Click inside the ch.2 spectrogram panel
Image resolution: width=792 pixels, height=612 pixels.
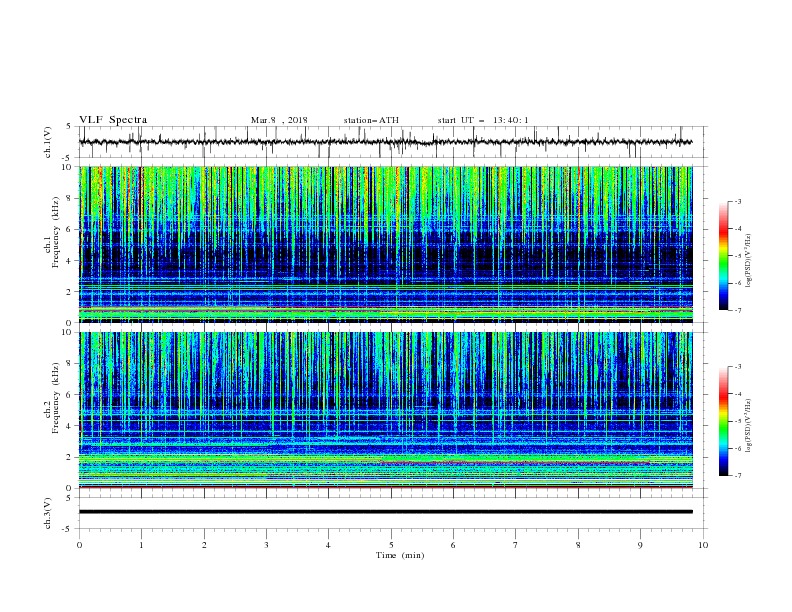(385, 410)
